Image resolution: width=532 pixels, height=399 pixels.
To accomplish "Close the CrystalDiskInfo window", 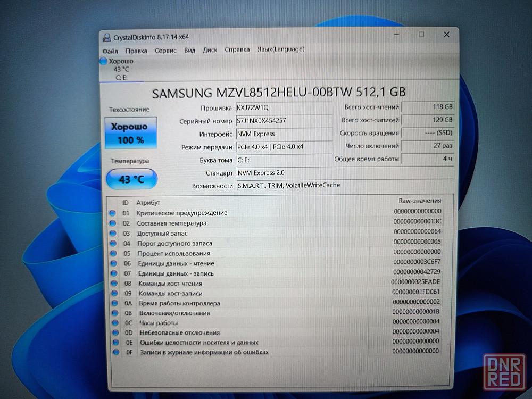I will point(446,34).
